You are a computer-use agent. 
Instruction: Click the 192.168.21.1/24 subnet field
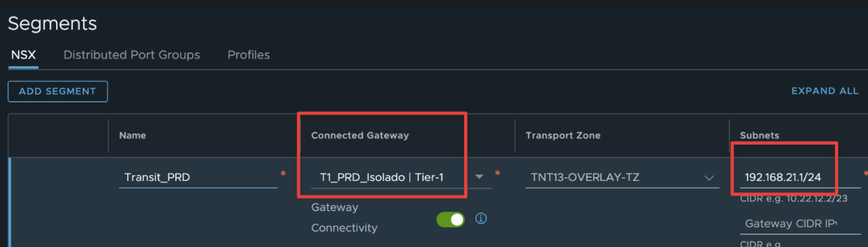[800, 177]
